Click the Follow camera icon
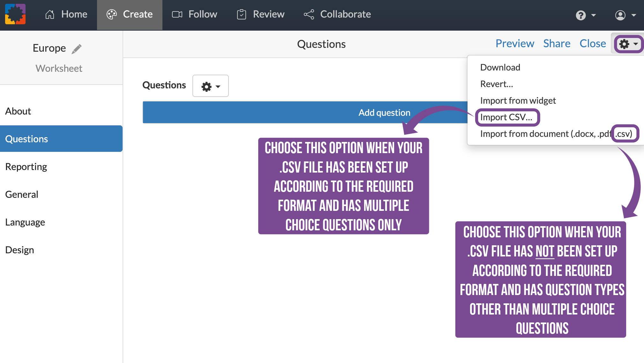The image size is (644, 363). pyautogui.click(x=177, y=14)
